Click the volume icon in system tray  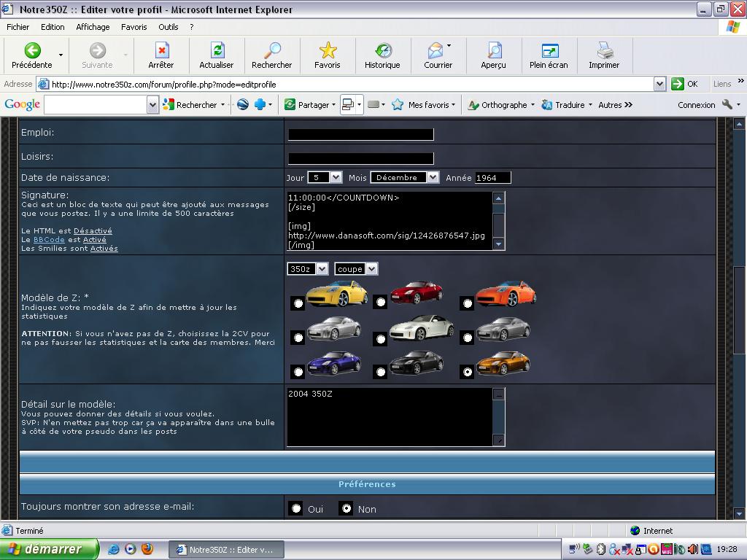(x=693, y=549)
